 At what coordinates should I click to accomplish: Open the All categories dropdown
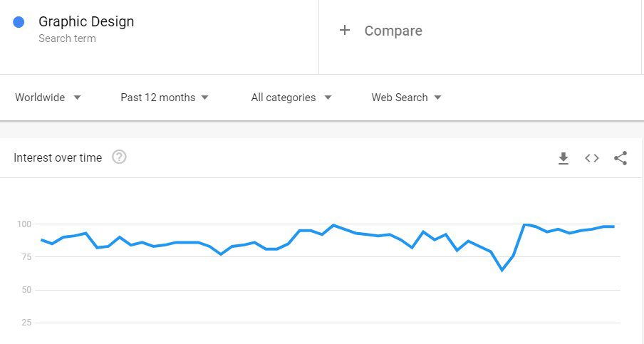point(291,98)
